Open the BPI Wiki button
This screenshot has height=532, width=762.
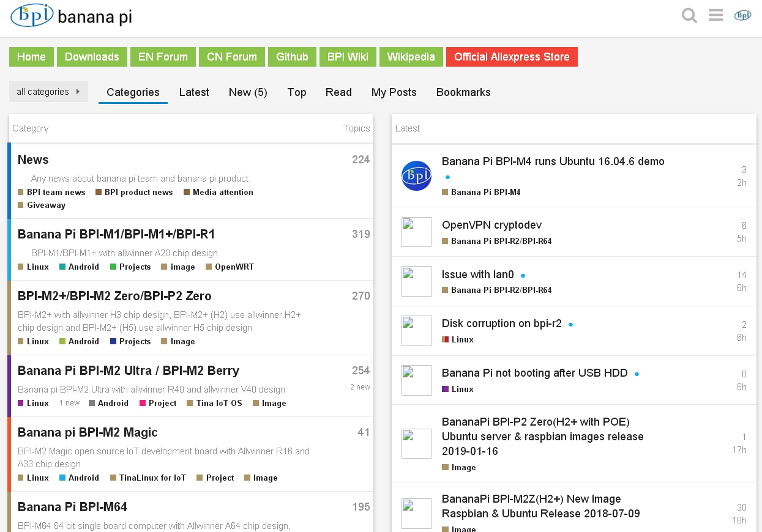point(348,57)
